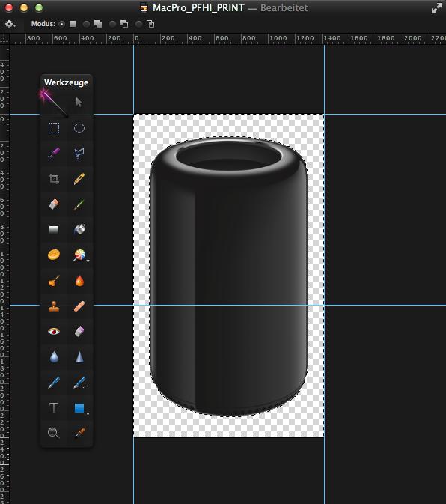
Task: Select the Move arrow tool
Action: [x=79, y=102]
